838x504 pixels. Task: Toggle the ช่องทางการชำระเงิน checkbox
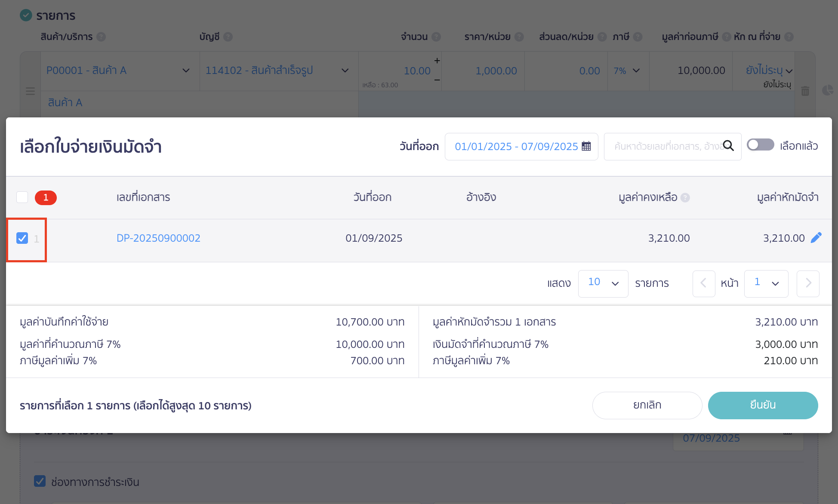[40, 481]
